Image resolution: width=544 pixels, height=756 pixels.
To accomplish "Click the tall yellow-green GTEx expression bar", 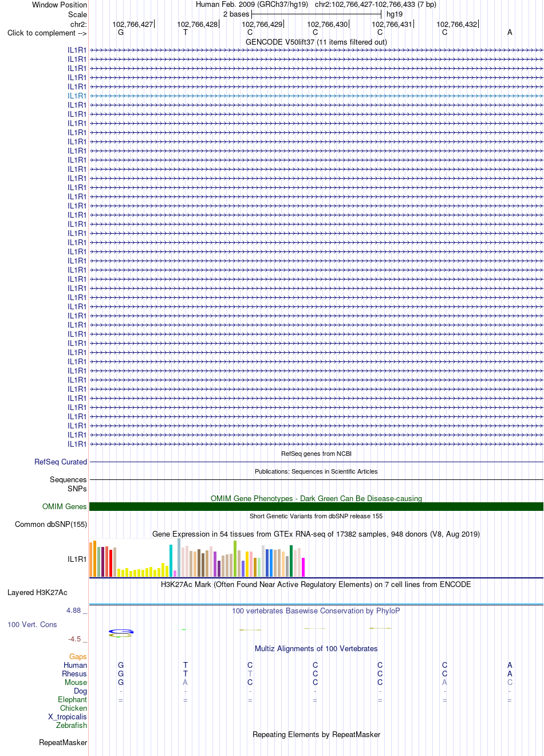I will 235,558.
